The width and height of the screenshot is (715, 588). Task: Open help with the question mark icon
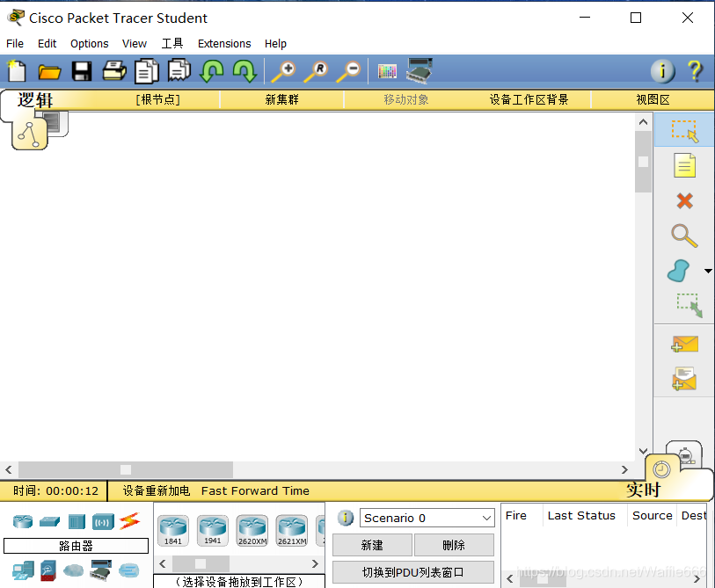[695, 71]
